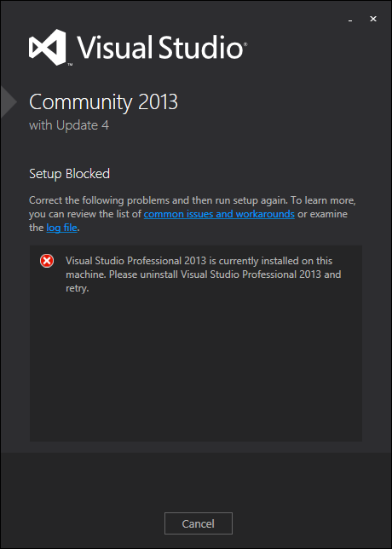The height and width of the screenshot is (549, 392).
Task: Click the 'or examine' text beside the link
Action: pyautogui.click(x=323, y=214)
